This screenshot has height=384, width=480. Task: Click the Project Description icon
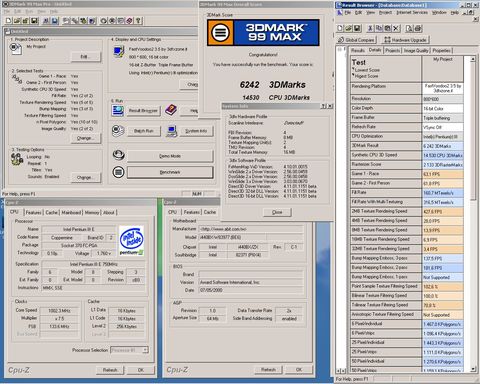click(x=15, y=49)
